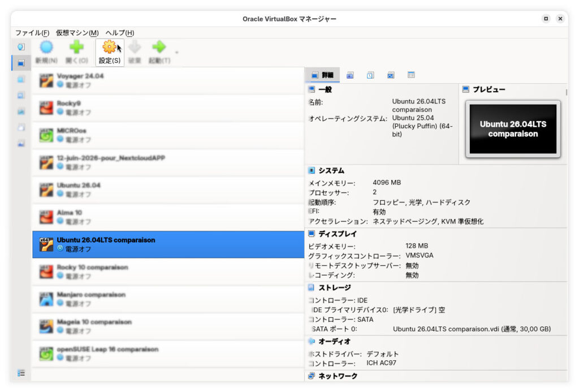This screenshot has width=579, height=392.
Task: Click the red Rocky9 OS icon
Action: (46, 108)
